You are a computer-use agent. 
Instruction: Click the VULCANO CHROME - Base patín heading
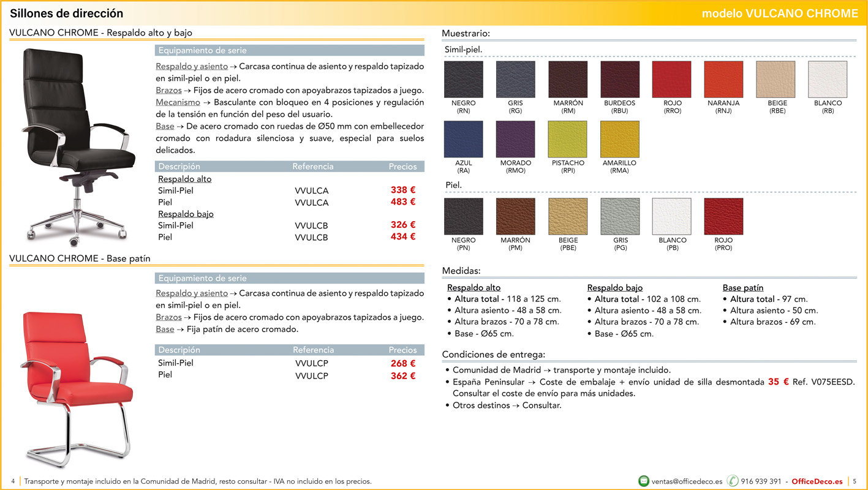pos(80,258)
